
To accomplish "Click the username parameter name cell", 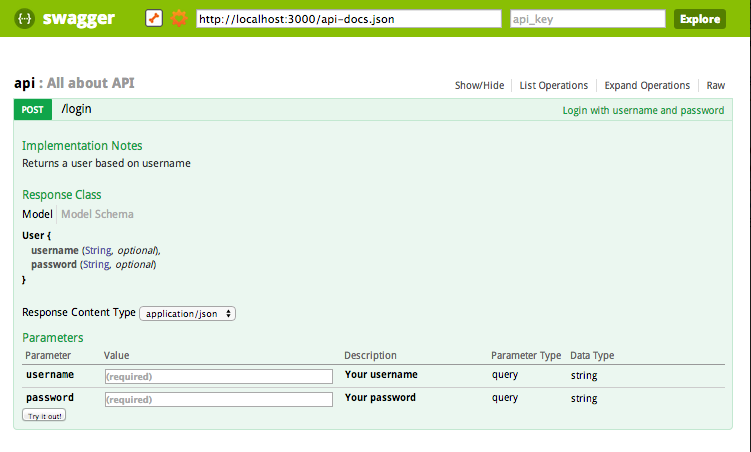I will click(50, 374).
